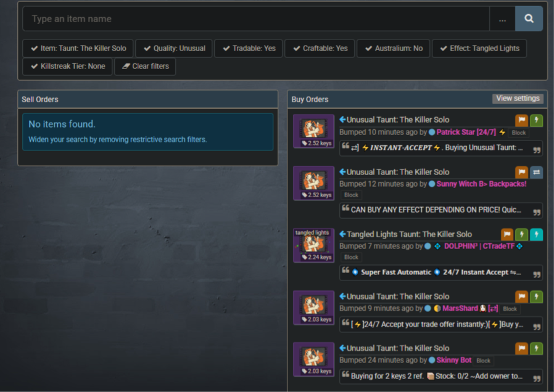Viewport: 554px width, 392px height.
Task: Report Patrick Star's listing with flag icon
Action: point(521,120)
